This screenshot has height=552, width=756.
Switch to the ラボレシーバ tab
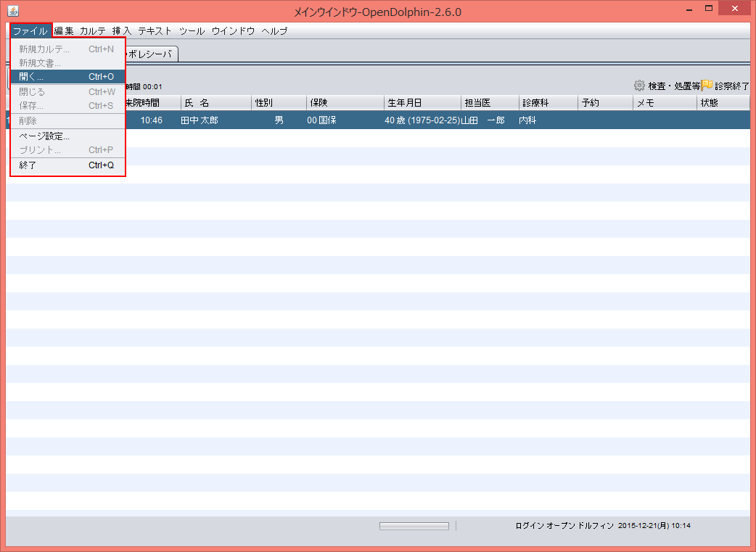(151, 54)
